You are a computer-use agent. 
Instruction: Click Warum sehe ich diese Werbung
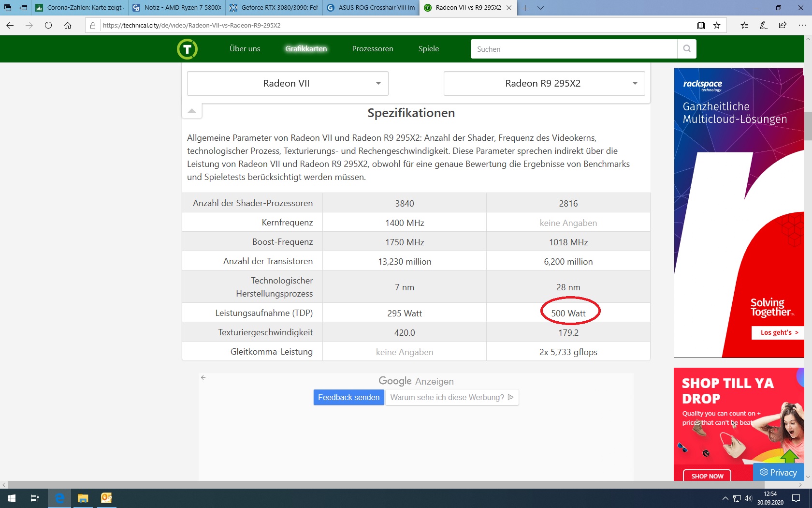(x=452, y=398)
